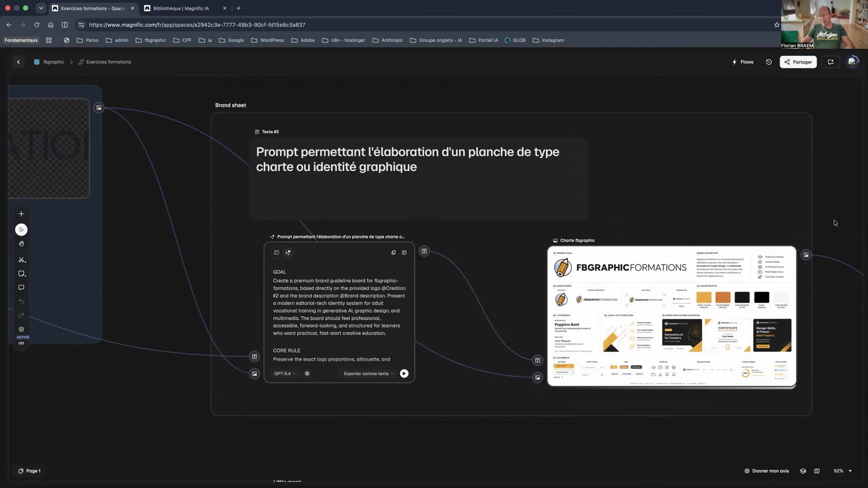This screenshot has height=488, width=868.
Task: Switch to Exercices formations browser tab
Action: [x=93, y=8]
